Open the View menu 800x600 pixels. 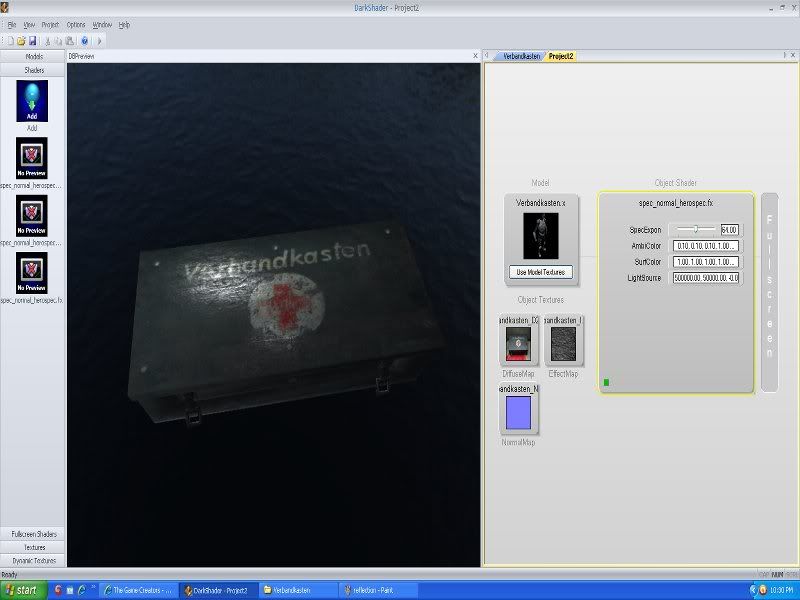click(x=29, y=24)
